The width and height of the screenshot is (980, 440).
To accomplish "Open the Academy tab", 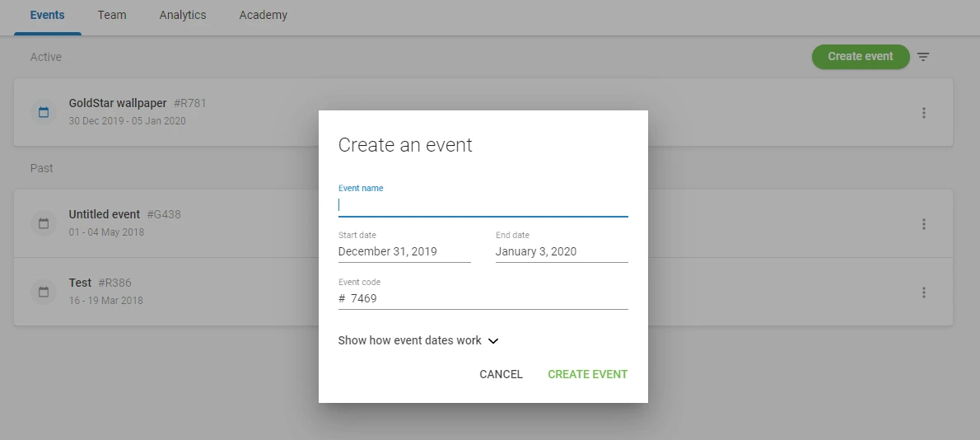I will coord(264,15).
